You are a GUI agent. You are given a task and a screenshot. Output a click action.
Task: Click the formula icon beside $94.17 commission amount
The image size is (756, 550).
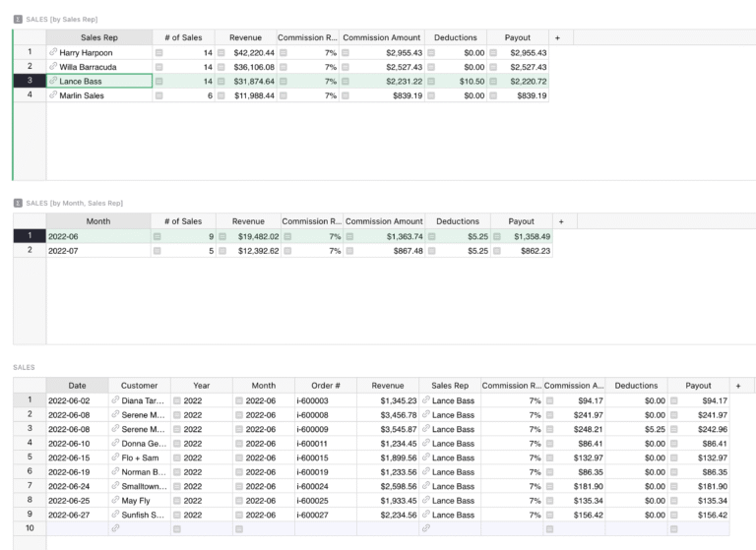tap(549, 400)
